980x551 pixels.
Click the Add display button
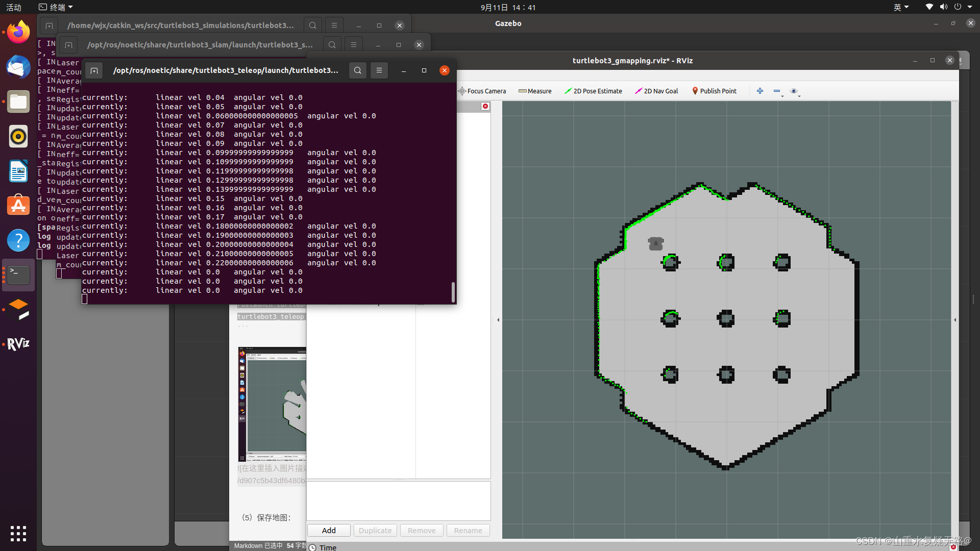pos(329,531)
